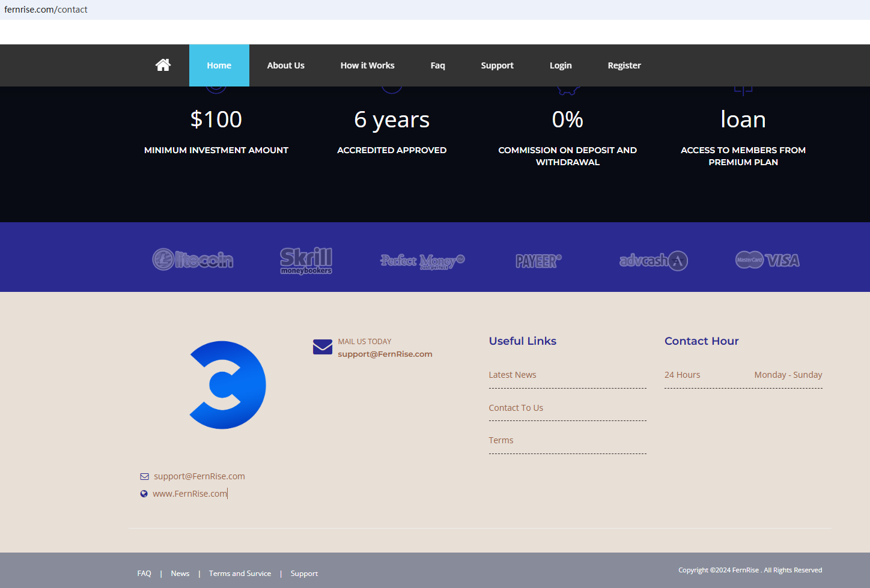870x588 pixels.
Task: Click the Litecoin payment logo
Action: pyautogui.click(x=192, y=260)
